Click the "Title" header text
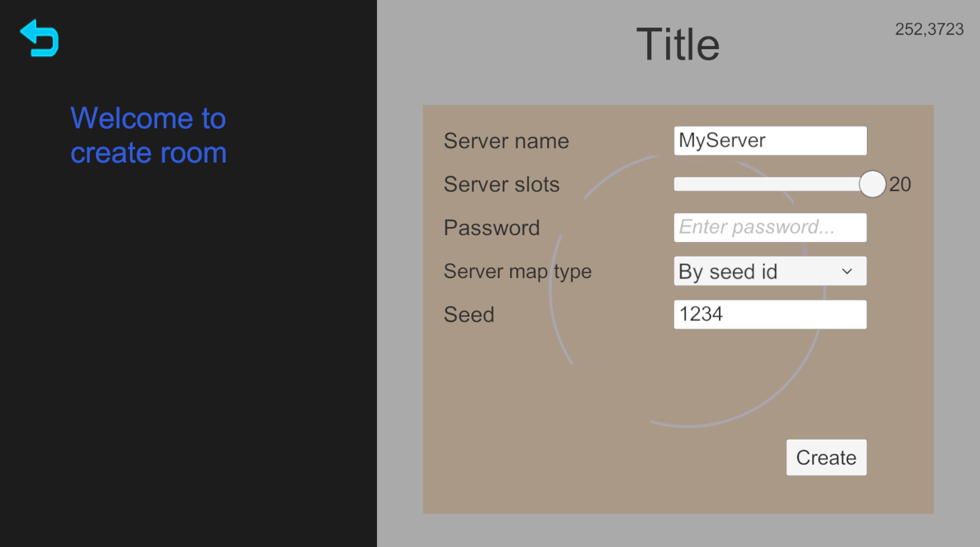This screenshot has height=547, width=980. (x=677, y=45)
